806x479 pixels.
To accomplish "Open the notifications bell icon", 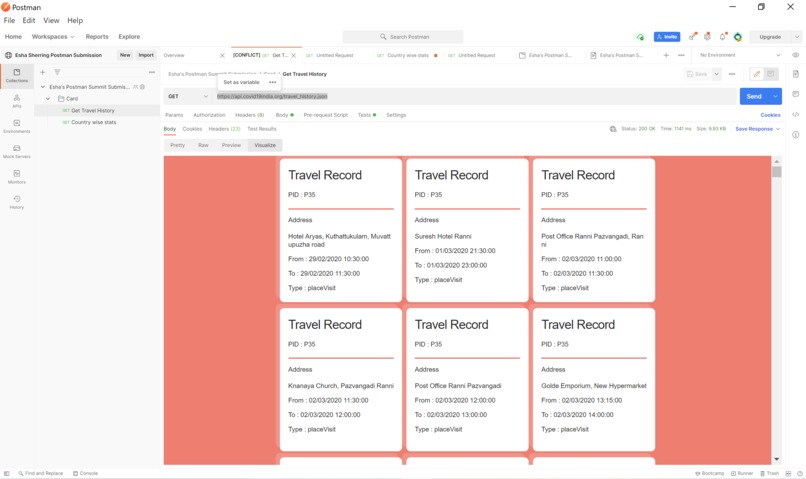I will coord(723,36).
